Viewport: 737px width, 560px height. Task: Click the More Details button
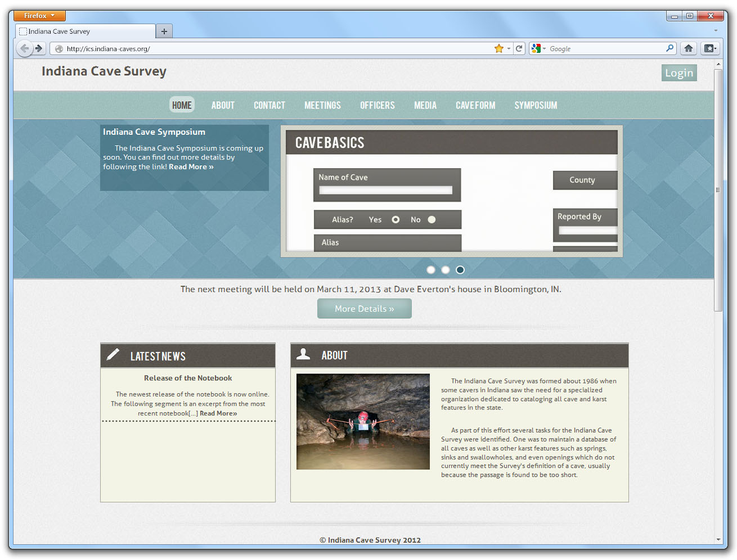coord(365,309)
